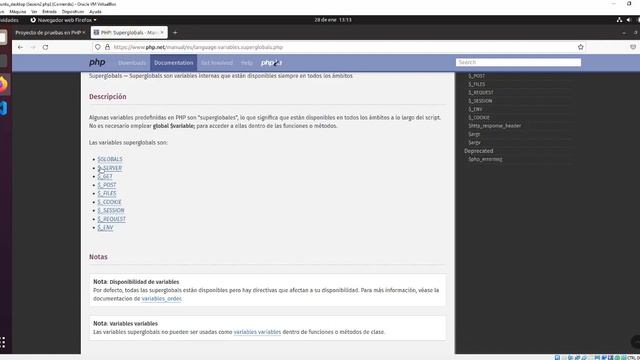Bookmark this page with the star icon

tap(580, 47)
